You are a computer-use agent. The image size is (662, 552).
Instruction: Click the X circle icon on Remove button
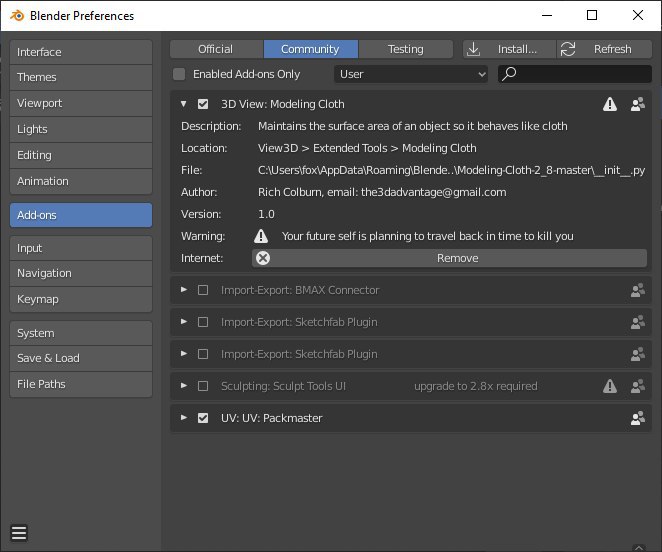point(263,258)
